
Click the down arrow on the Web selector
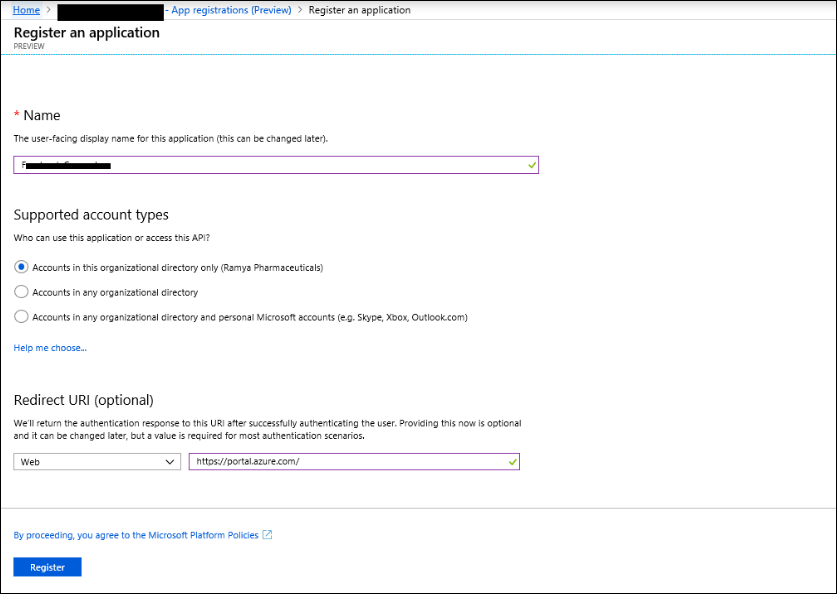coord(170,461)
